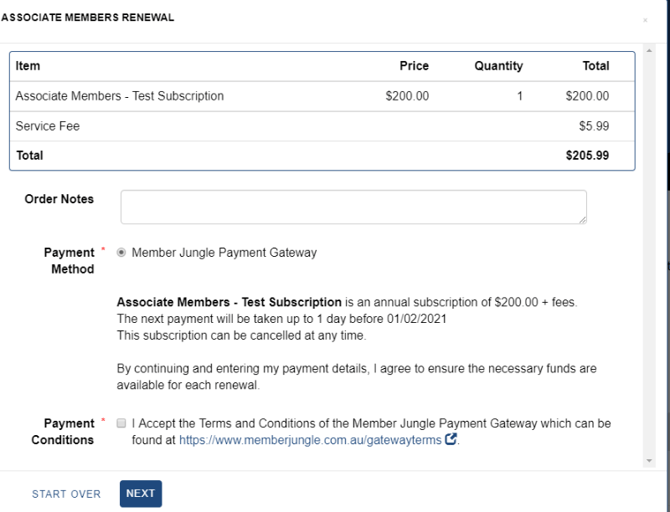Accept the Terms and Conditions checkbox
This screenshot has width=670, height=512.
coord(122,424)
